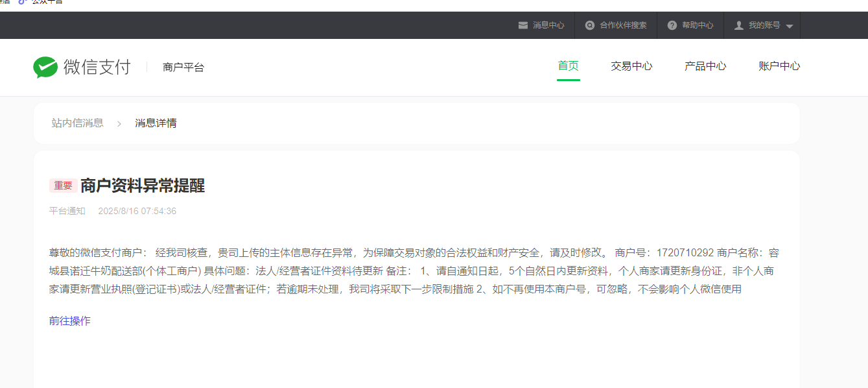Image resolution: width=868 pixels, height=388 pixels.
Task: Switch to the 首页 tab
Action: tap(569, 66)
